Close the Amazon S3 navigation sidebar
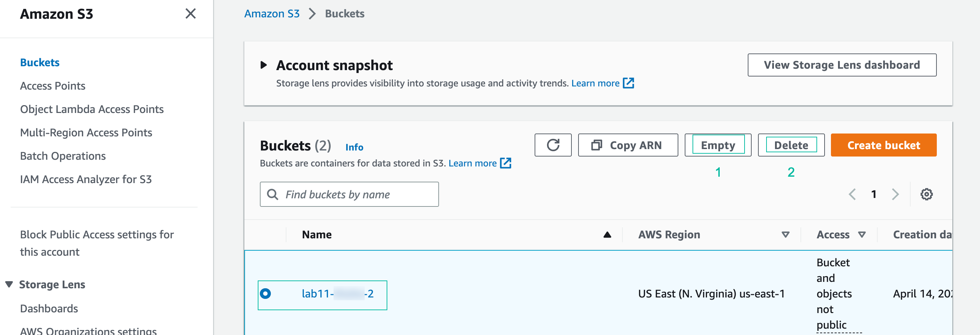980x335 pixels. [x=190, y=14]
